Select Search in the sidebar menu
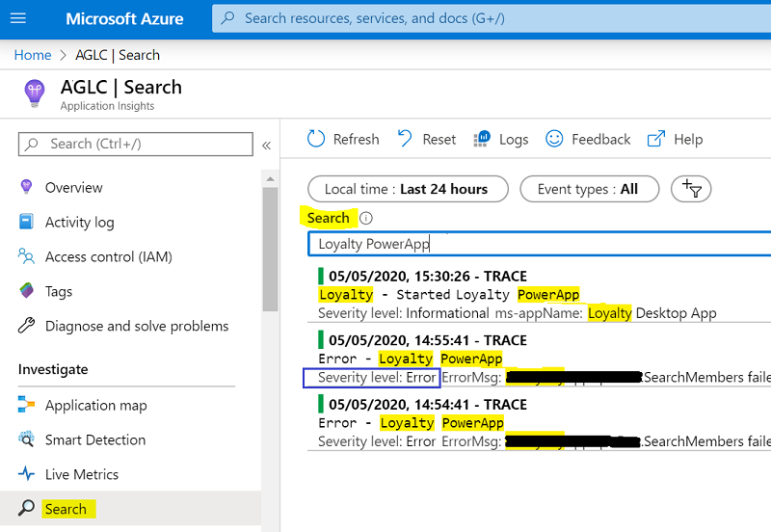 [130, 509]
